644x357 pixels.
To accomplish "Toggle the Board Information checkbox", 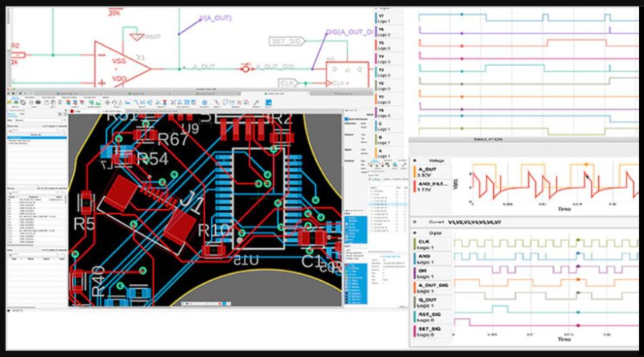I will (347, 119).
